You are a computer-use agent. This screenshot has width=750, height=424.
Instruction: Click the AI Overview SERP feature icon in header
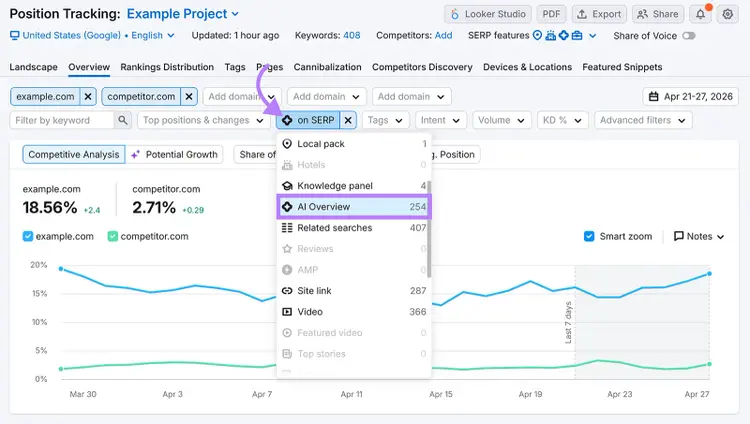click(564, 35)
